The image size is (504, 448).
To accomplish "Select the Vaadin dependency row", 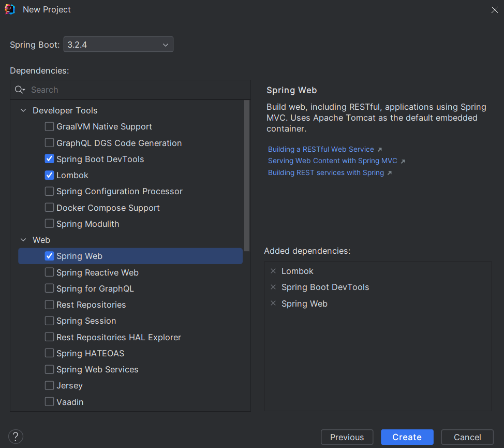I will tap(70, 402).
